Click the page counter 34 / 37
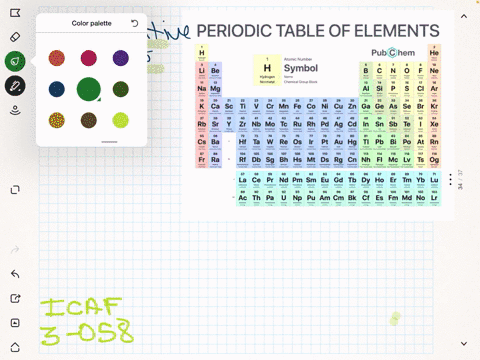 coord(460,180)
